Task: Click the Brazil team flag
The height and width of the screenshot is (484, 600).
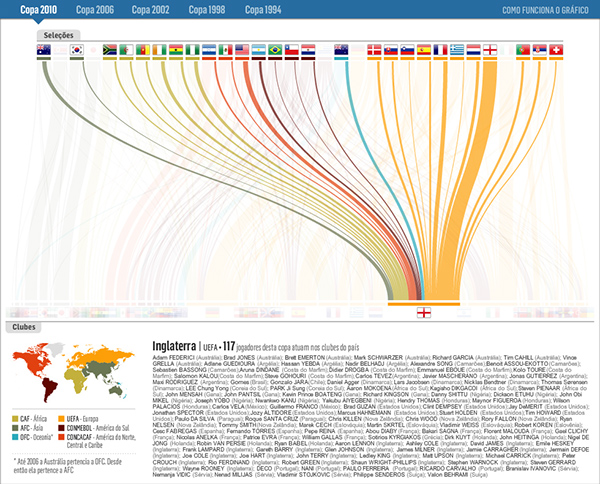Action: click(x=275, y=50)
